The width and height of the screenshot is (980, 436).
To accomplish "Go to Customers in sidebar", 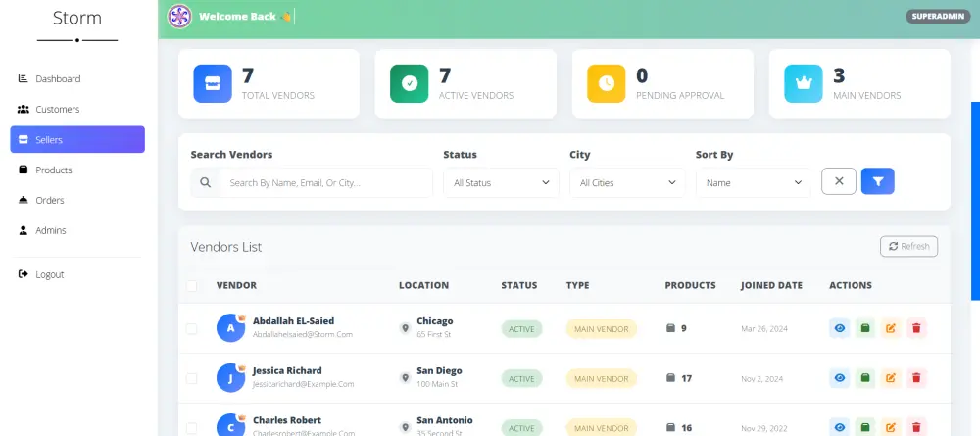I will [77, 110].
